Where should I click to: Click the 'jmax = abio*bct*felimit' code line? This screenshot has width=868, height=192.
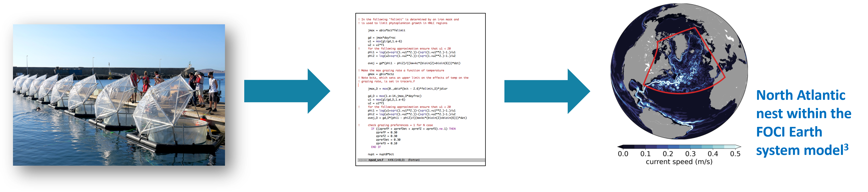pos(387,30)
